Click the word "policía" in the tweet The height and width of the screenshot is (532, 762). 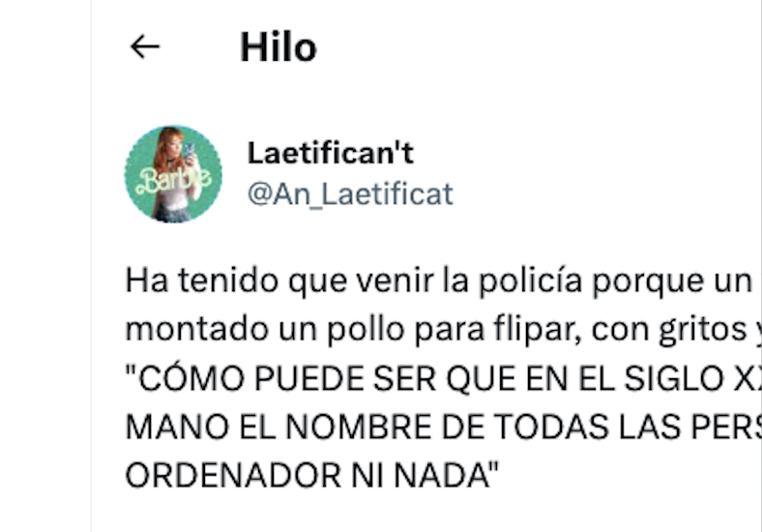point(530,281)
